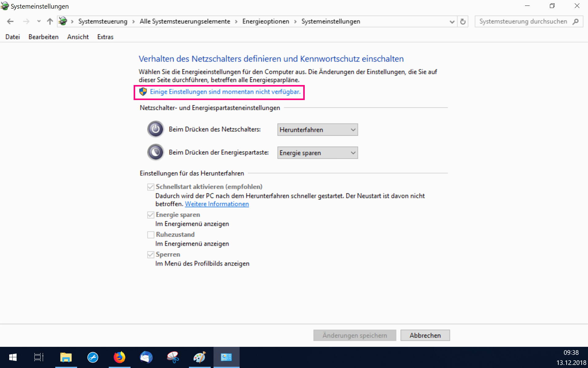Click the back navigation arrow

[x=10, y=21]
